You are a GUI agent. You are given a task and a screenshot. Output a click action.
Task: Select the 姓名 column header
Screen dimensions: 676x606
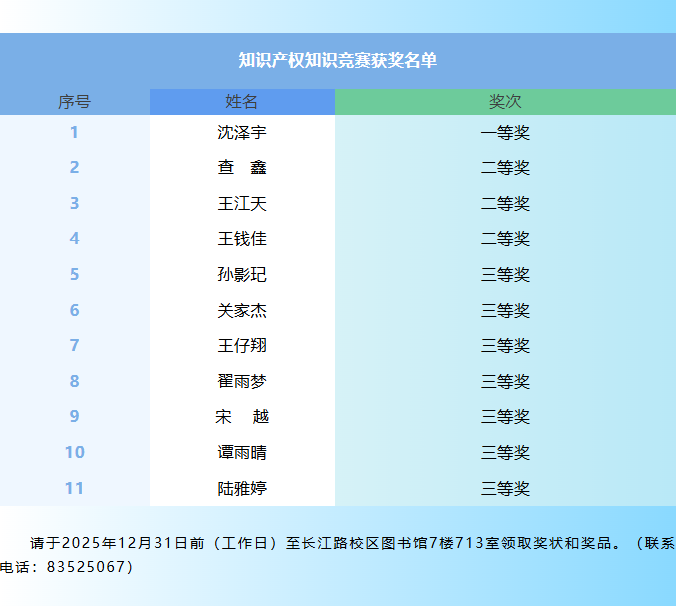click(x=242, y=102)
